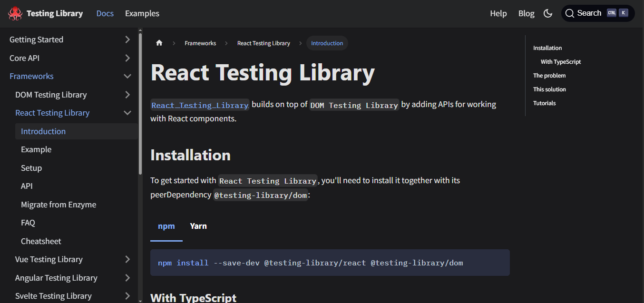Expand the Getting Started chevron
644x303 pixels.
(x=127, y=39)
